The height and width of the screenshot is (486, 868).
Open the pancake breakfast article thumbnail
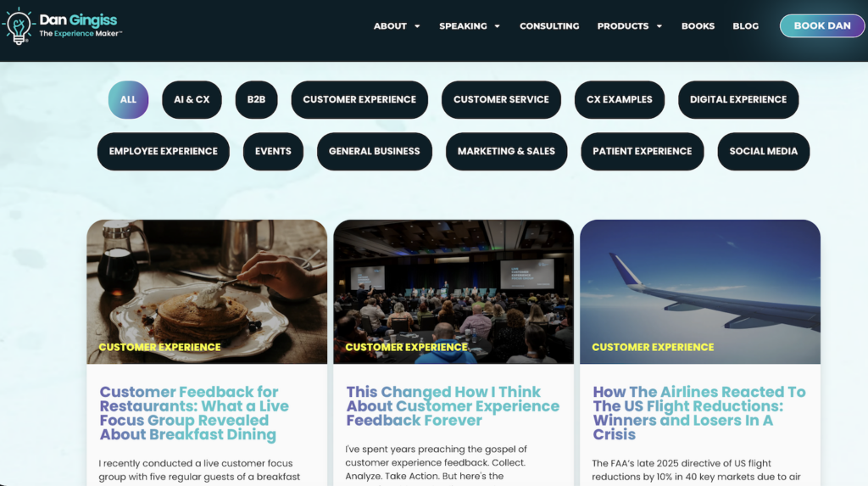(x=207, y=292)
